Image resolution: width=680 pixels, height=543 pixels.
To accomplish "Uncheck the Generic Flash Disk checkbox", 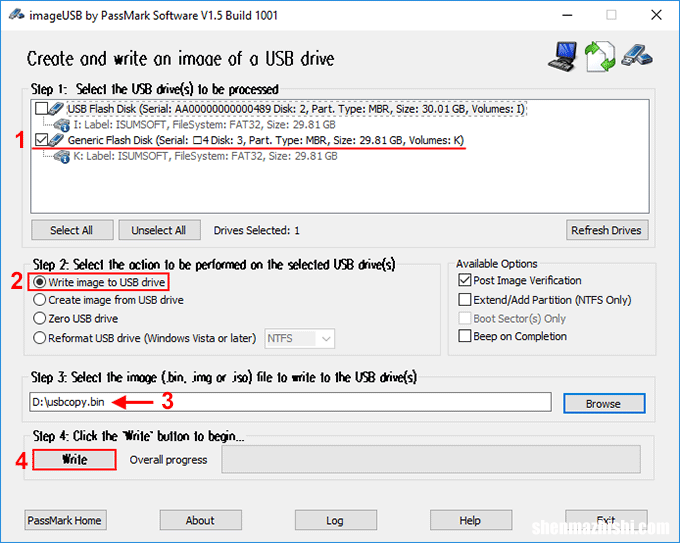I will [x=42, y=140].
